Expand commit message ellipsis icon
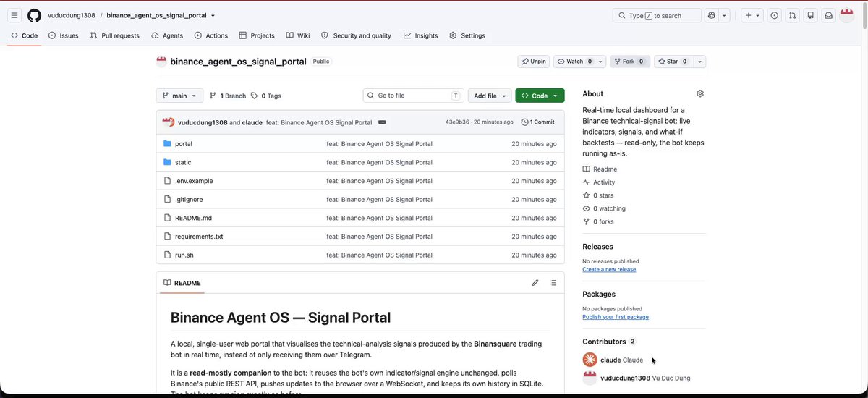868x398 pixels. (382, 122)
